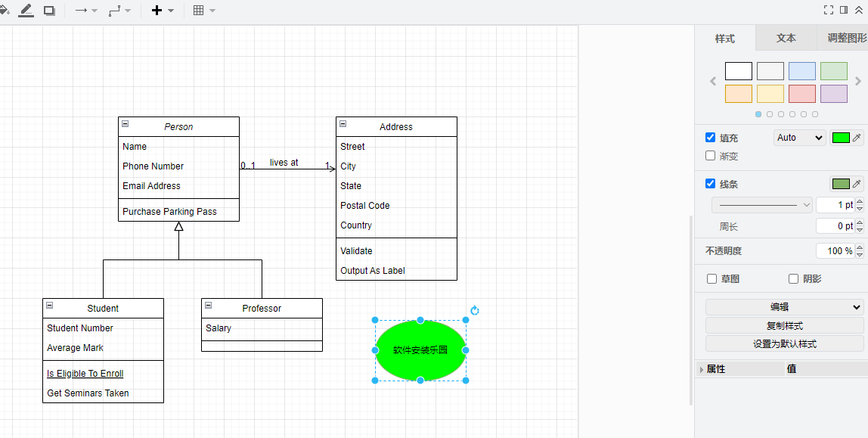The width and height of the screenshot is (868, 438).
Task: Click the table grid icon
Action: (199, 11)
